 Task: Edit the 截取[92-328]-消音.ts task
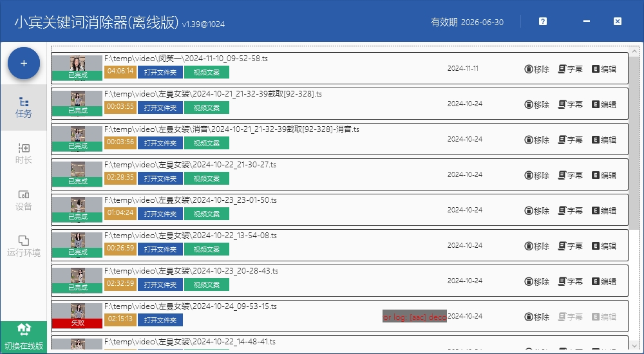[604, 140]
